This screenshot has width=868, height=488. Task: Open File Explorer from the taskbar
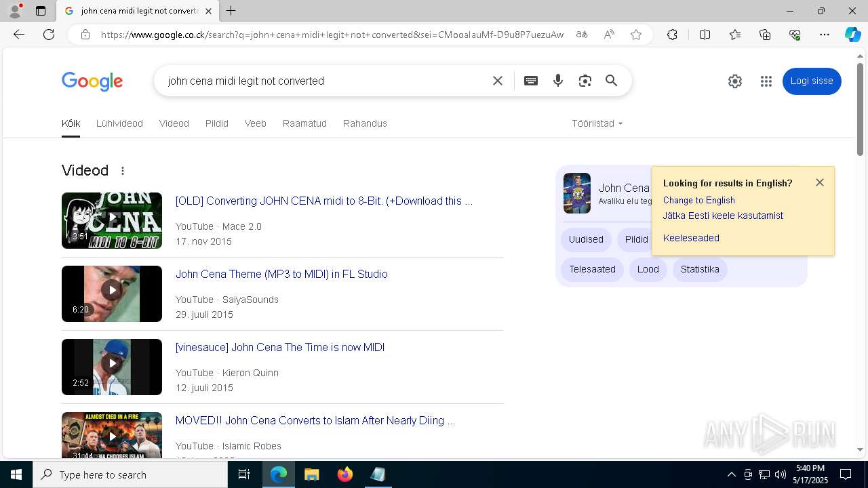(312, 474)
